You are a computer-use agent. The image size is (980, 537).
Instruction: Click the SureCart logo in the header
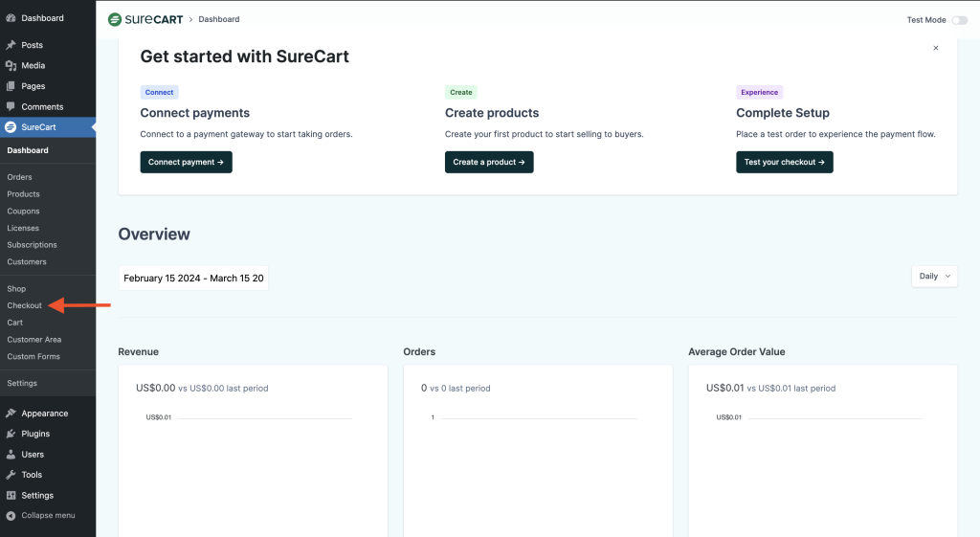[145, 19]
